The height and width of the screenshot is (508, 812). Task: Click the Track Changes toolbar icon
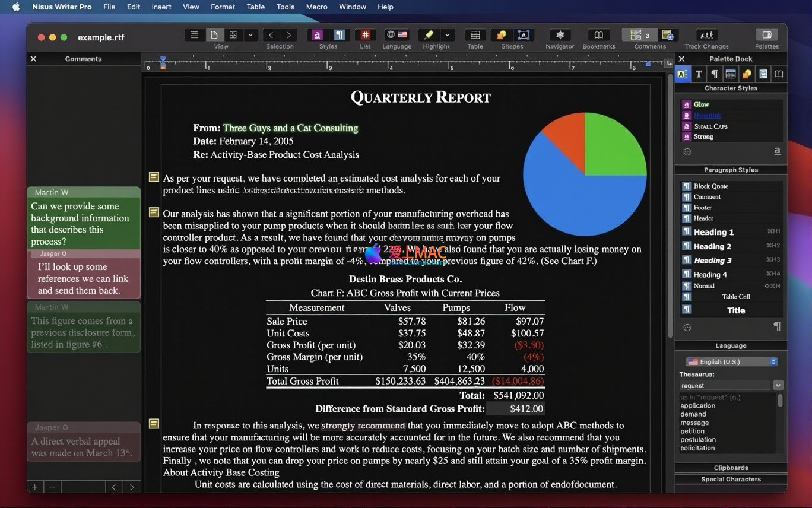coord(706,35)
